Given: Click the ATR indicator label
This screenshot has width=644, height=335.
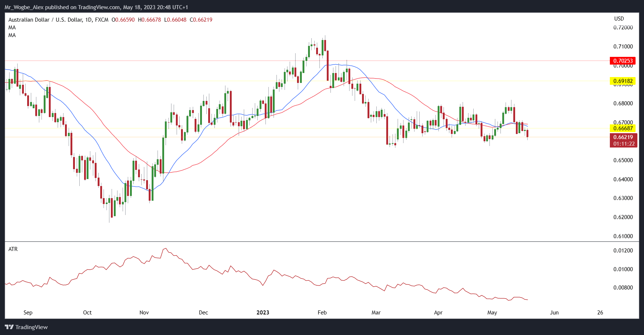Looking at the screenshot, I should click(x=13, y=249).
